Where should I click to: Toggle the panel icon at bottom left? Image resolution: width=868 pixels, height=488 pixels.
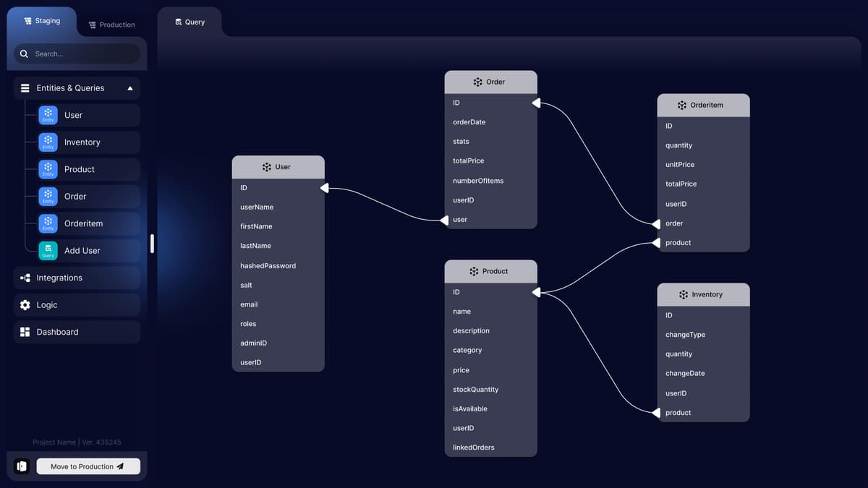coord(22,466)
